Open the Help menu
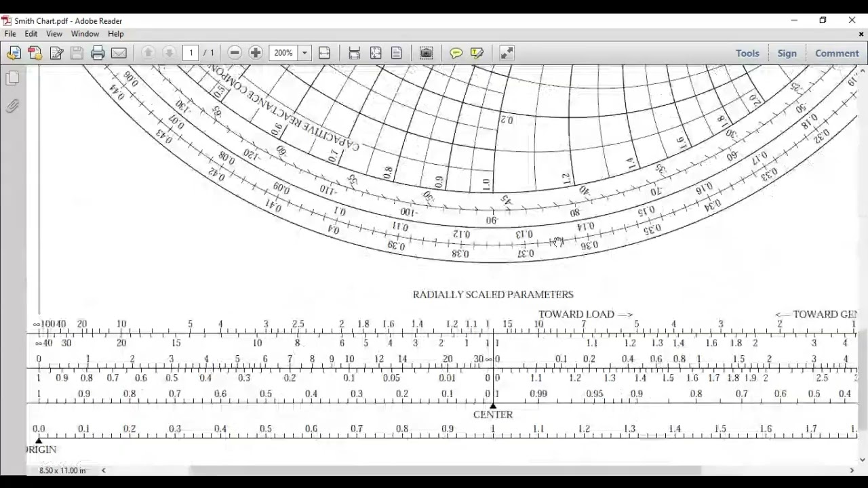 (116, 34)
